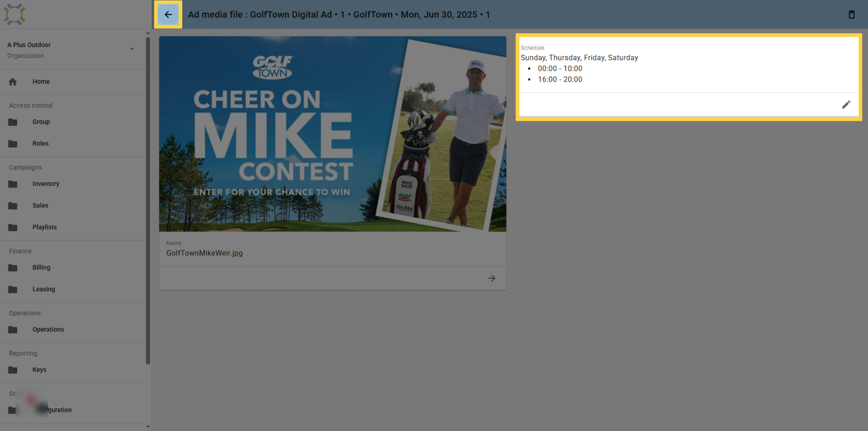Click the GolfTown Mike contest image preview
The height and width of the screenshot is (431, 868).
pos(333,134)
